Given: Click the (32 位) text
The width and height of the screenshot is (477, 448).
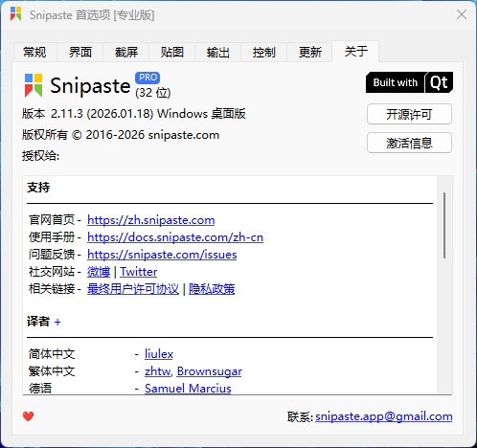Looking at the screenshot, I should [153, 93].
